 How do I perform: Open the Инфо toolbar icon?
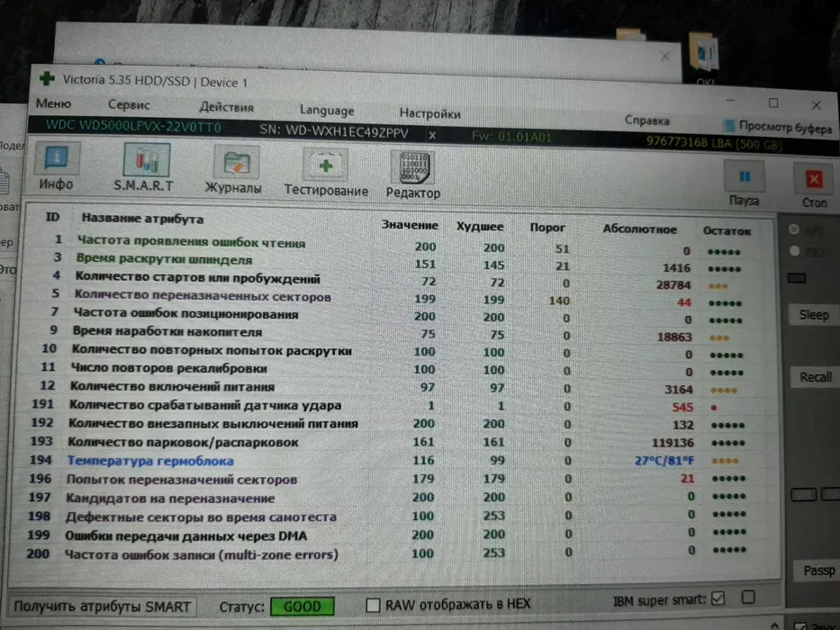(57, 166)
